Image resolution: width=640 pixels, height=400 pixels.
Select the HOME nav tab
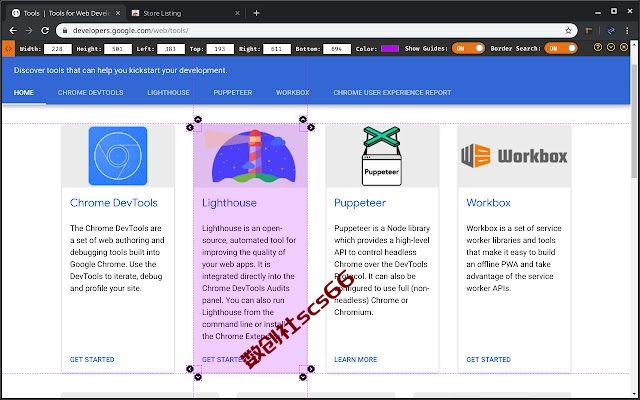click(x=24, y=93)
